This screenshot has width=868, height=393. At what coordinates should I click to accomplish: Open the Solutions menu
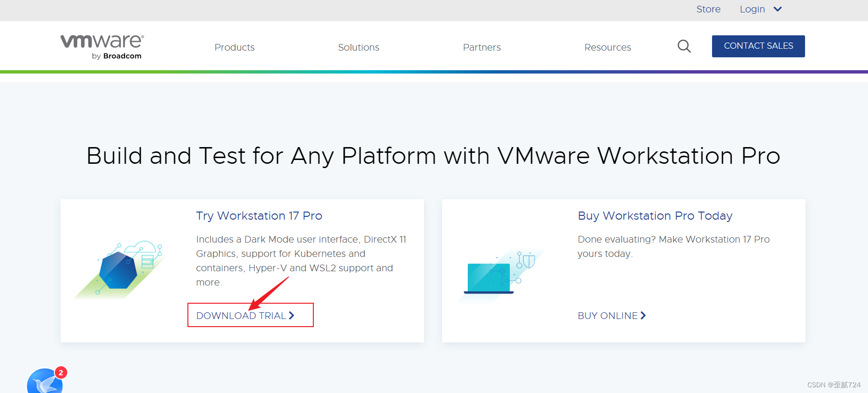coord(359,47)
